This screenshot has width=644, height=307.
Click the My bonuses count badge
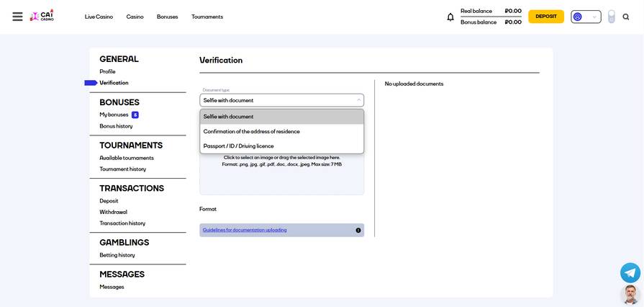[x=135, y=115]
